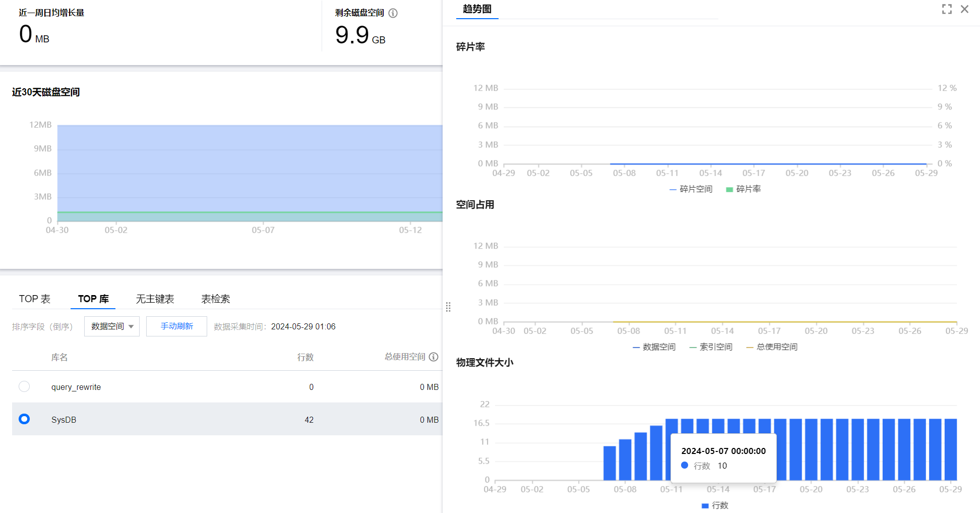
Task: Hide 索引空间 series via legend
Action: point(711,347)
